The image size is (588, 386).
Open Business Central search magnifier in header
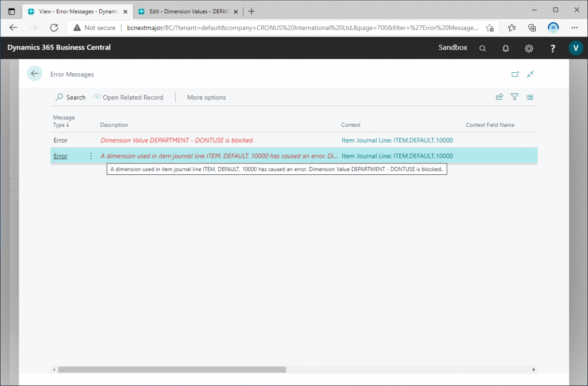point(483,48)
